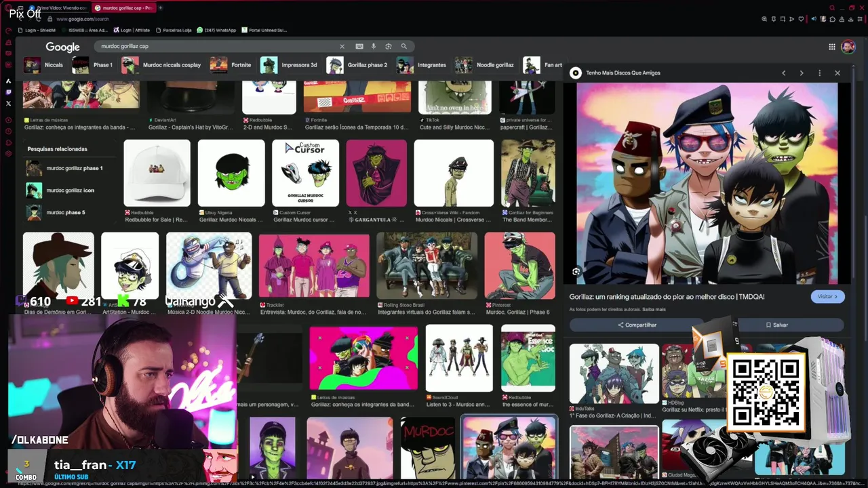This screenshot has width=868, height=488.
Task: Click the large Gorillaz preview image
Action: pyautogui.click(x=707, y=184)
